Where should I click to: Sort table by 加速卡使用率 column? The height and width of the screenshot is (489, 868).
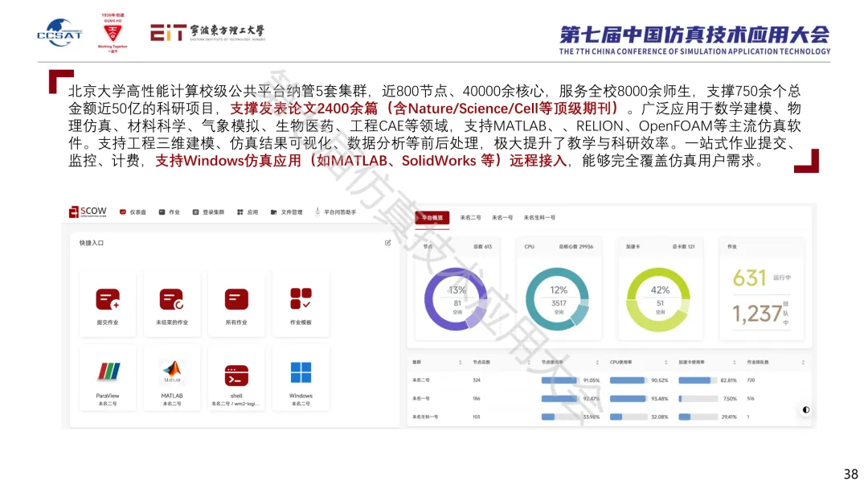pyautogui.click(x=735, y=362)
